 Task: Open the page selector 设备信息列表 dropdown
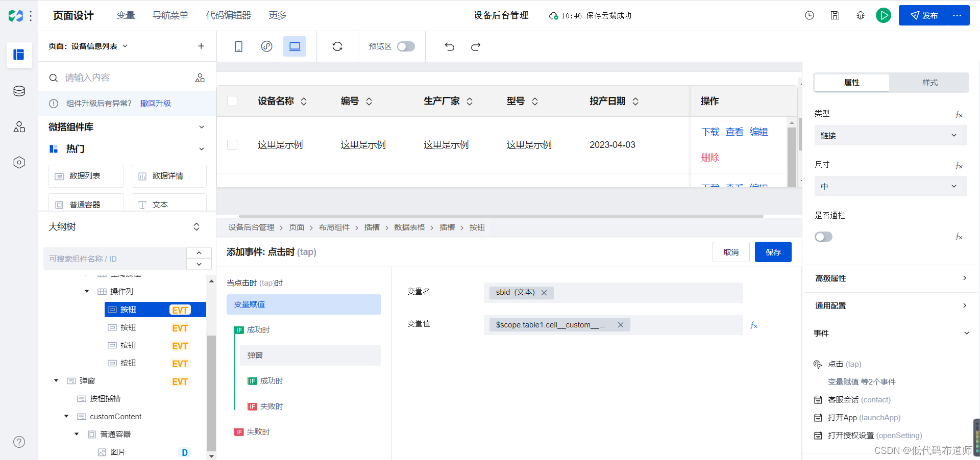[88, 46]
